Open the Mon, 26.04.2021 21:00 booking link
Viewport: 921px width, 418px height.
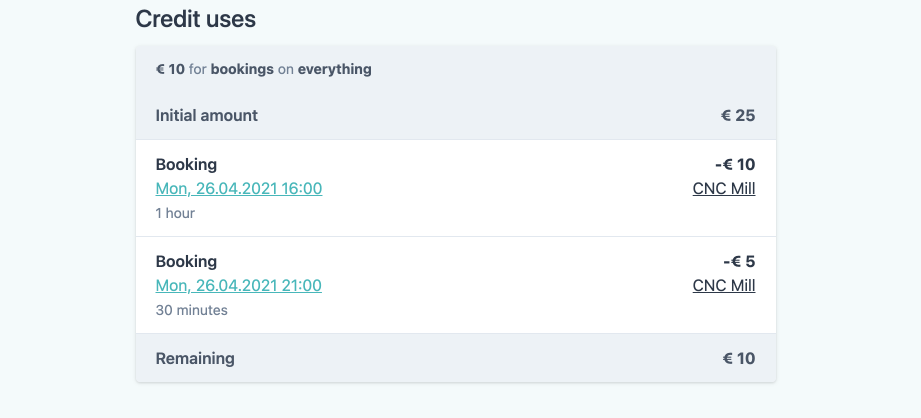tap(238, 285)
